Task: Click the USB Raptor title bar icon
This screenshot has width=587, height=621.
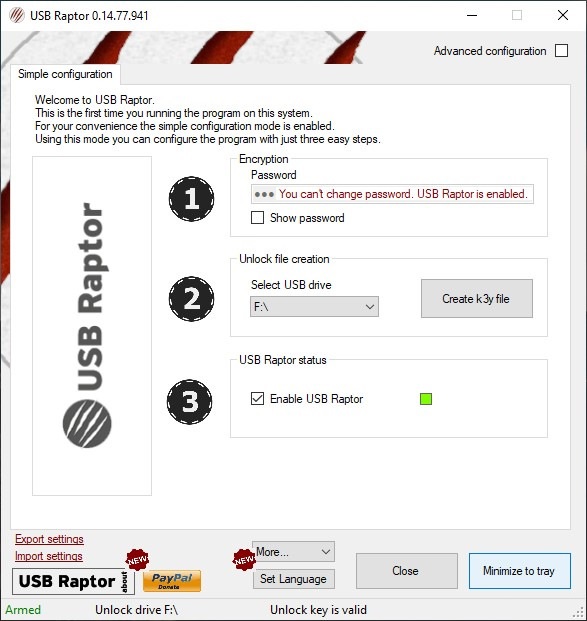Action: pos(17,15)
